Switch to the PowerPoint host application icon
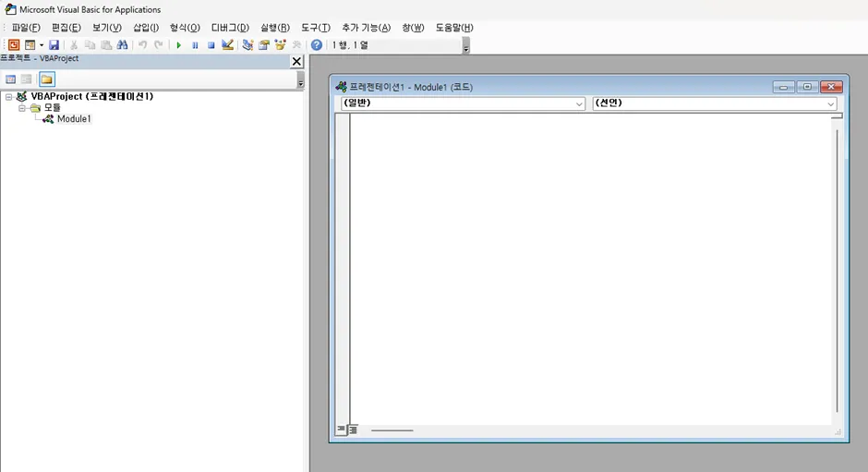Screen dimensions: 868x472 (x=14, y=45)
